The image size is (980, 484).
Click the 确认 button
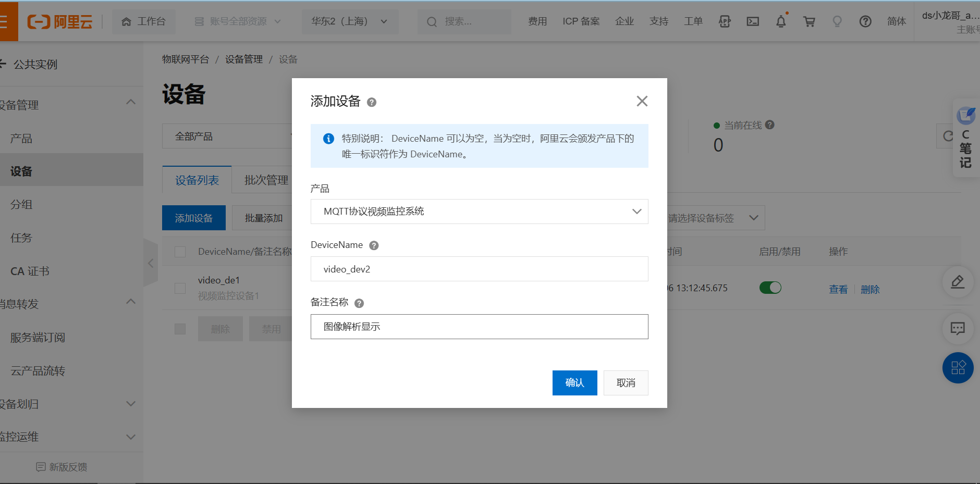[x=574, y=383]
